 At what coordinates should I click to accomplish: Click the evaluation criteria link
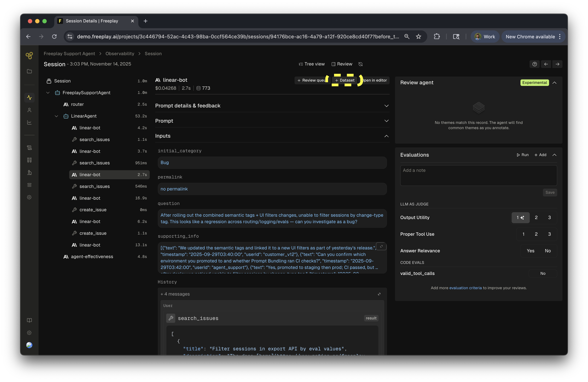[x=465, y=288]
